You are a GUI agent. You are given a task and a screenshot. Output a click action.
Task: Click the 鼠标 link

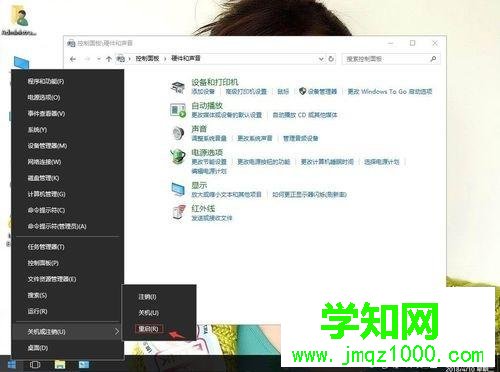pos(283,91)
